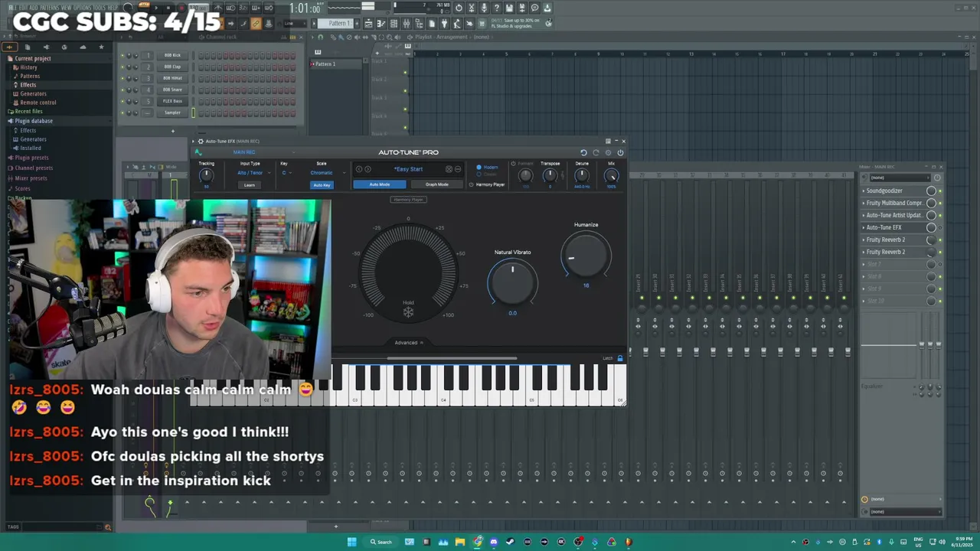Expand Soundgoodizer slot arrow menu
This screenshot has height=551, width=980.
pos(864,191)
